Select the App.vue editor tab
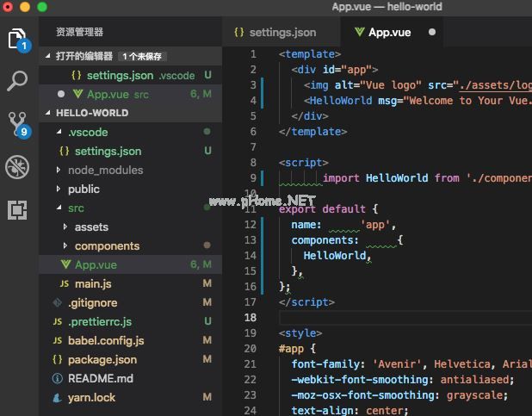 (x=390, y=33)
